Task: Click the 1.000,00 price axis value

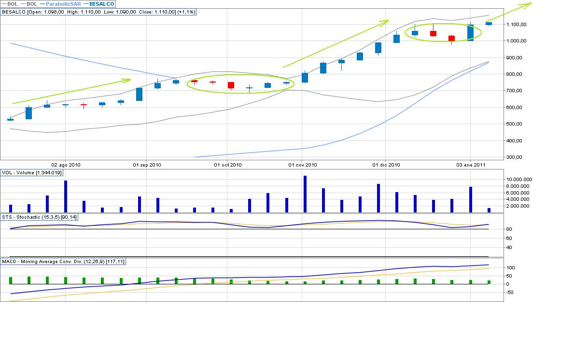Action: (x=517, y=41)
